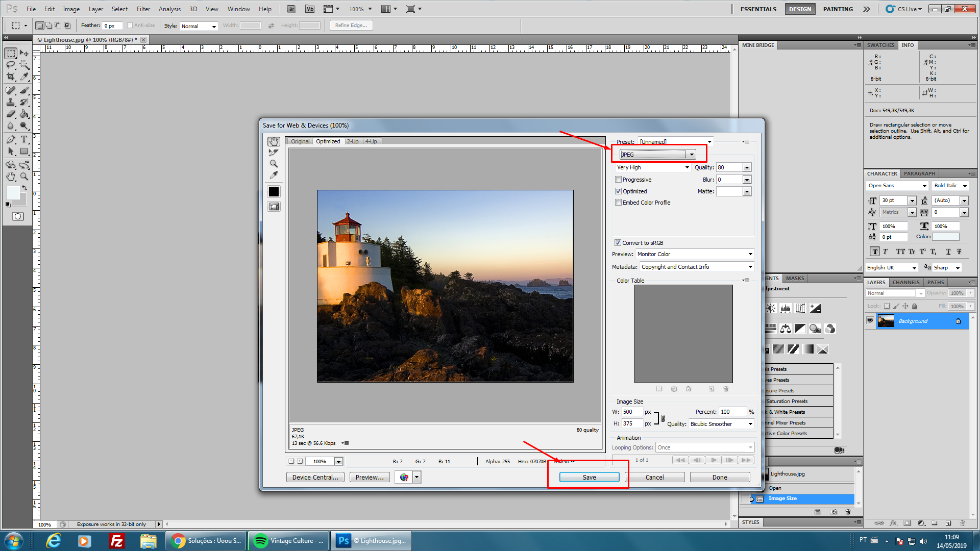
Task: Toggle slices visibility icon in dialog
Action: coord(274,207)
